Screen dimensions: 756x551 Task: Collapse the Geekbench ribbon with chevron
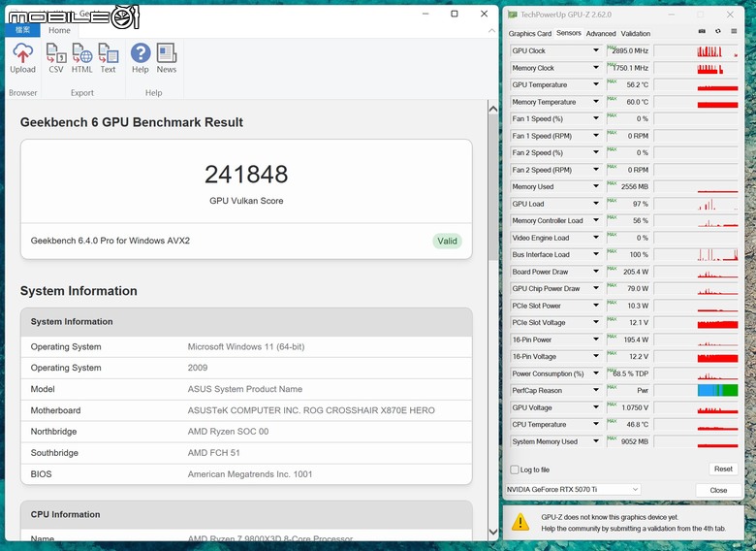pyautogui.click(x=491, y=30)
